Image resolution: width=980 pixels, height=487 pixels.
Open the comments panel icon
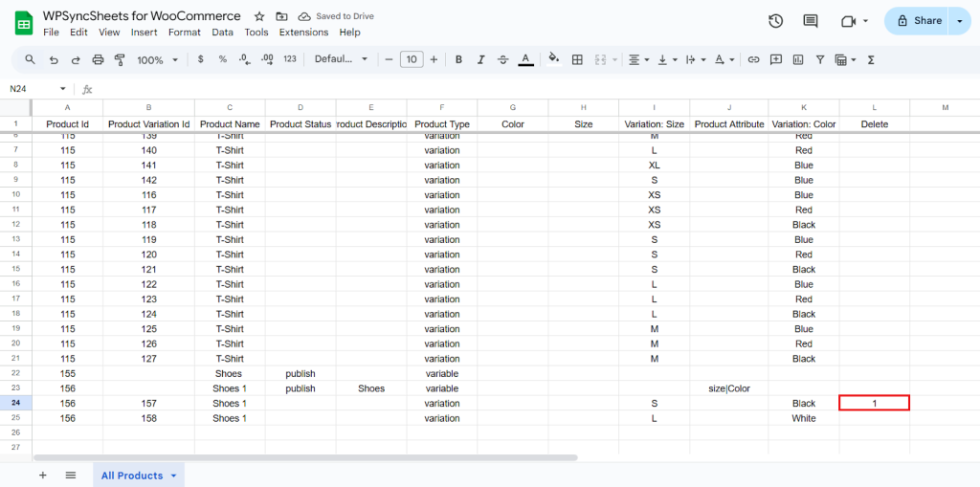tap(811, 21)
